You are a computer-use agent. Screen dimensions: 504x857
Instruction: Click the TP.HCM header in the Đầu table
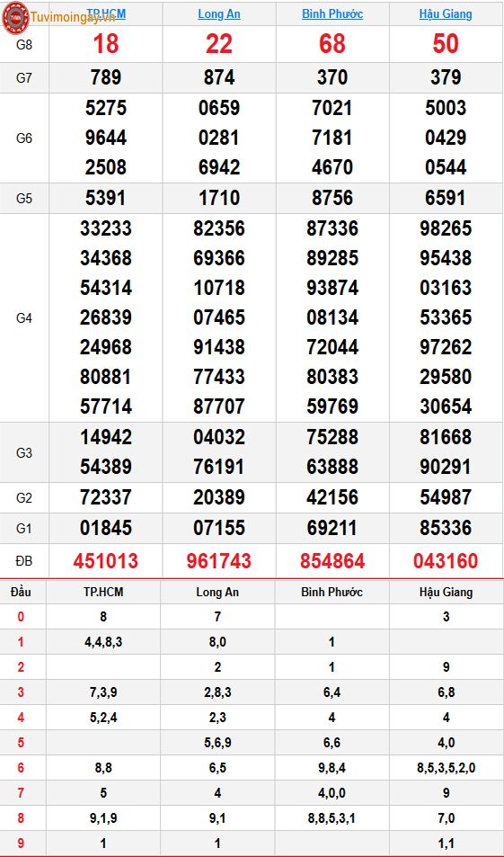[x=103, y=592]
